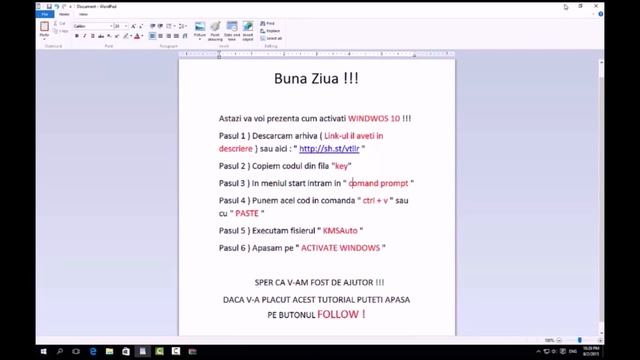The width and height of the screenshot is (640, 360).
Task: Customize quick access toolbar dropdown
Action: coord(70,7)
